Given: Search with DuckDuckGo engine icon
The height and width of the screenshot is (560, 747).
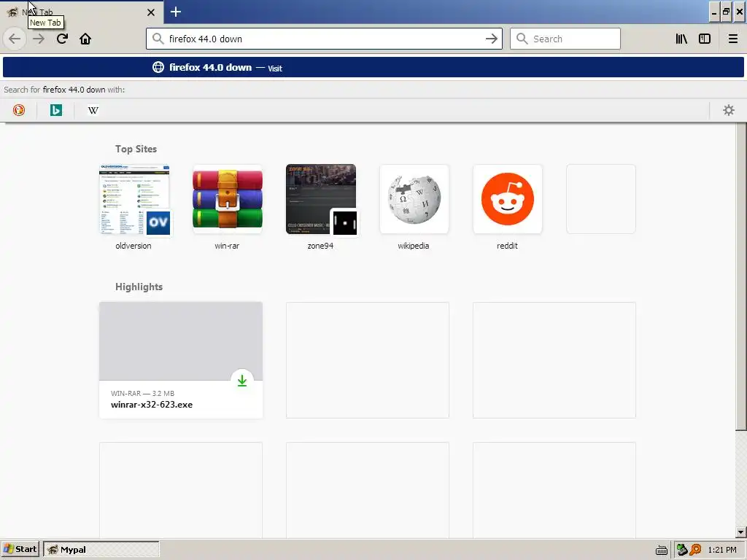Looking at the screenshot, I should point(18,110).
